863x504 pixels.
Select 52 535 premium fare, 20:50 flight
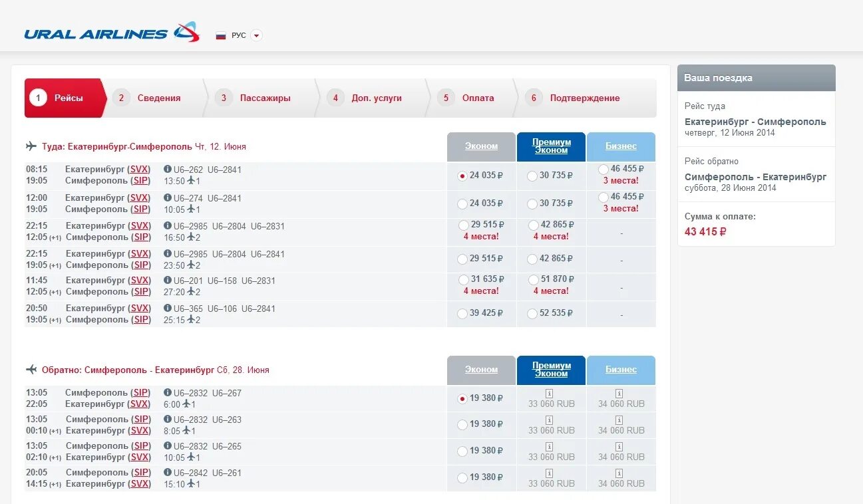click(532, 313)
